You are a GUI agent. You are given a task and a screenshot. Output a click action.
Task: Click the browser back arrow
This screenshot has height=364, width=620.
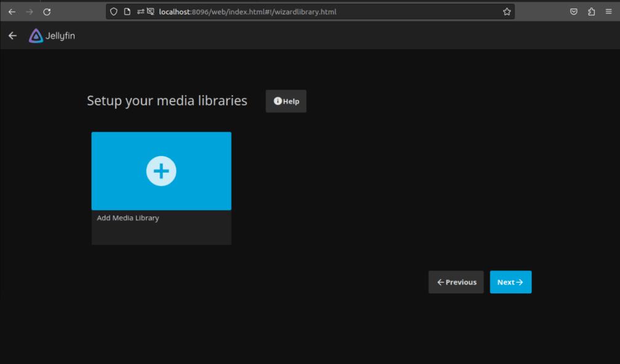(12, 12)
